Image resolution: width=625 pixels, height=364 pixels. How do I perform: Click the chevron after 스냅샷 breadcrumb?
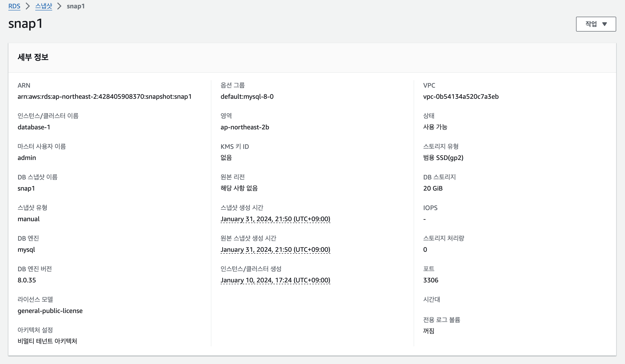[x=59, y=6]
